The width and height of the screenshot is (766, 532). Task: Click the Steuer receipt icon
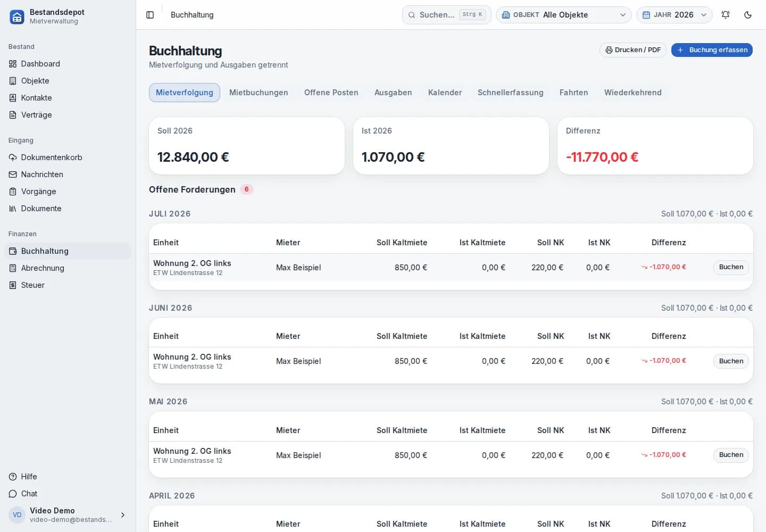(13, 285)
